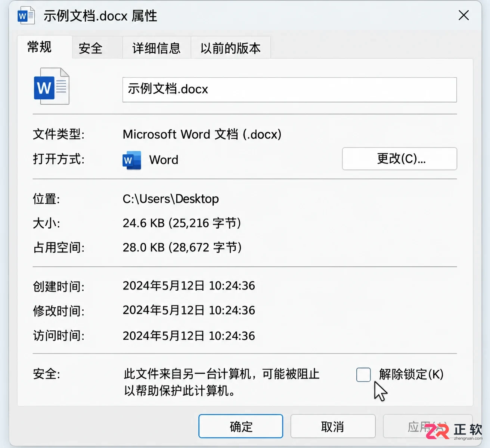
Task: Click the 更改(C)... button
Action: click(399, 159)
